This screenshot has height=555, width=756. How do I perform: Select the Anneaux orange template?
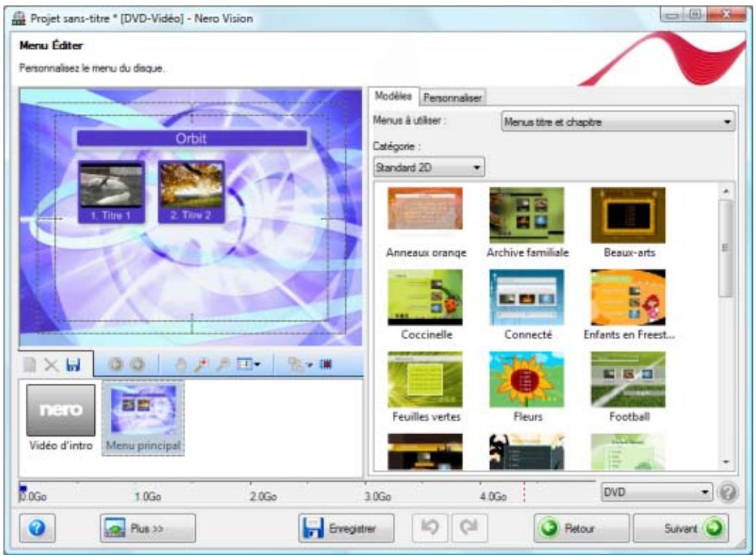click(426, 223)
